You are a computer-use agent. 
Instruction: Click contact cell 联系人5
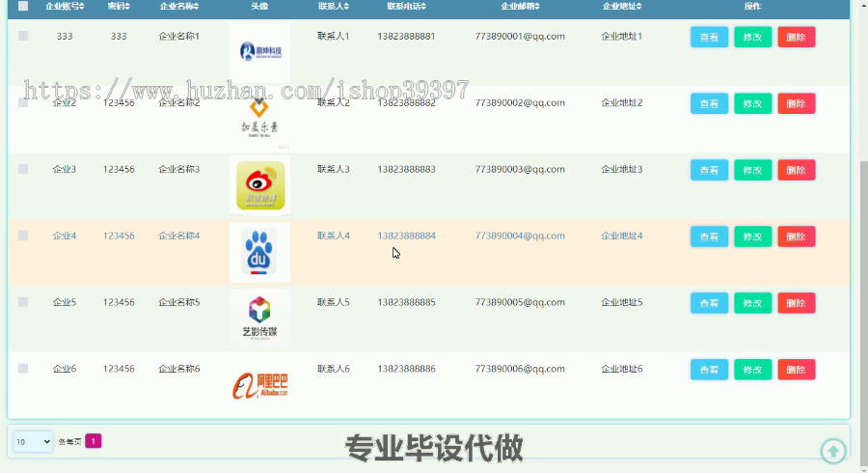[334, 302]
